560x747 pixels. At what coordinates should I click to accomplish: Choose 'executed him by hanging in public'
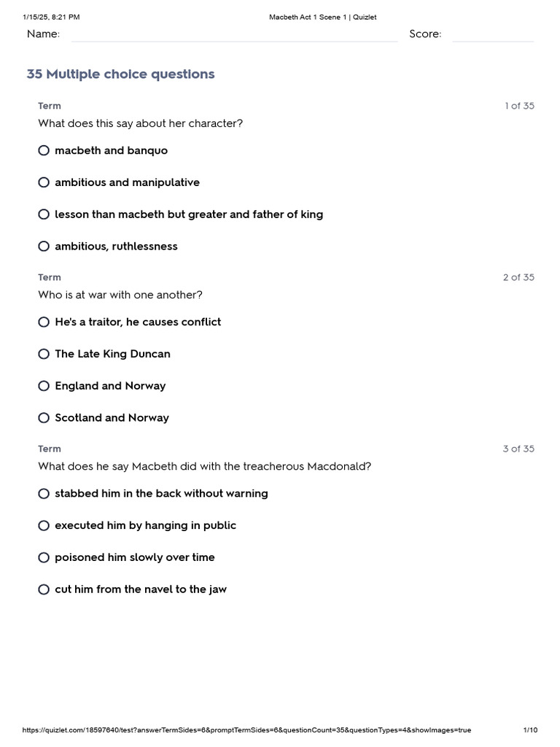(x=44, y=525)
